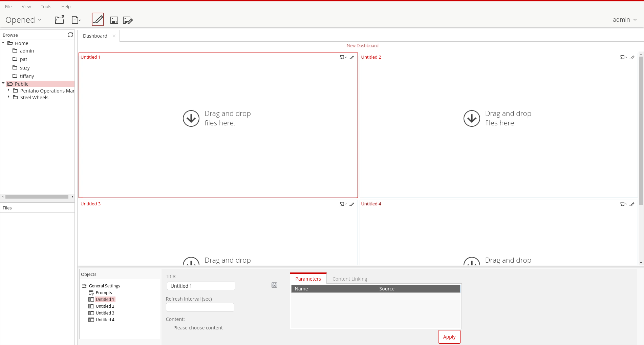Click the Browse panel horizontal scrollbar
The width and height of the screenshot is (644, 345).
pos(37,197)
